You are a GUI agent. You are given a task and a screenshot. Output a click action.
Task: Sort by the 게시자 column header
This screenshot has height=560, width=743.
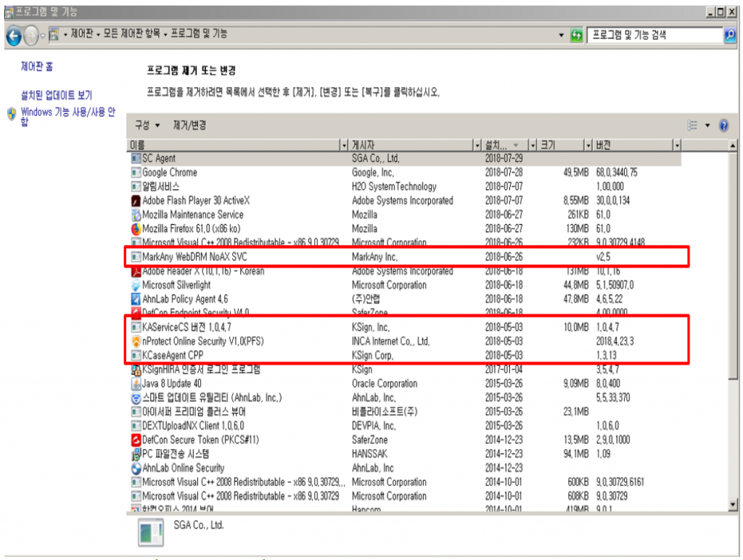tap(411, 145)
